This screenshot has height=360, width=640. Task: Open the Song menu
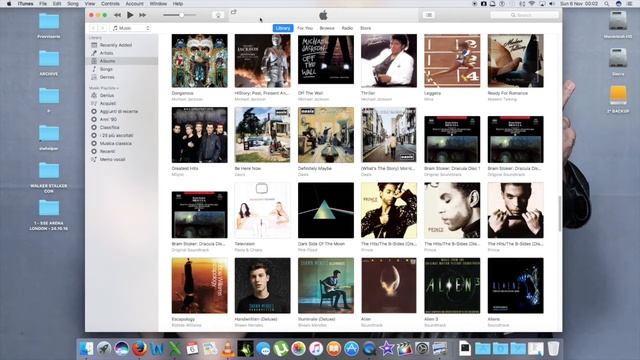[73, 4]
